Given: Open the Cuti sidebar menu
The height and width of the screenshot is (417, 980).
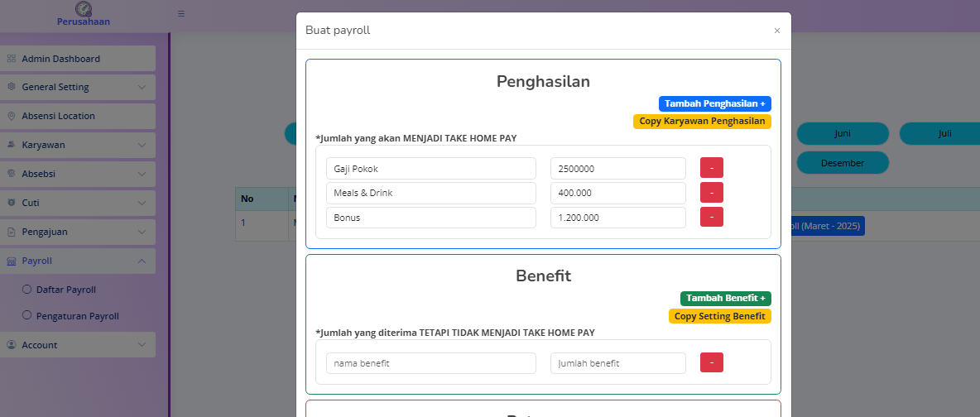Looking at the screenshot, I should pos(78,203).
